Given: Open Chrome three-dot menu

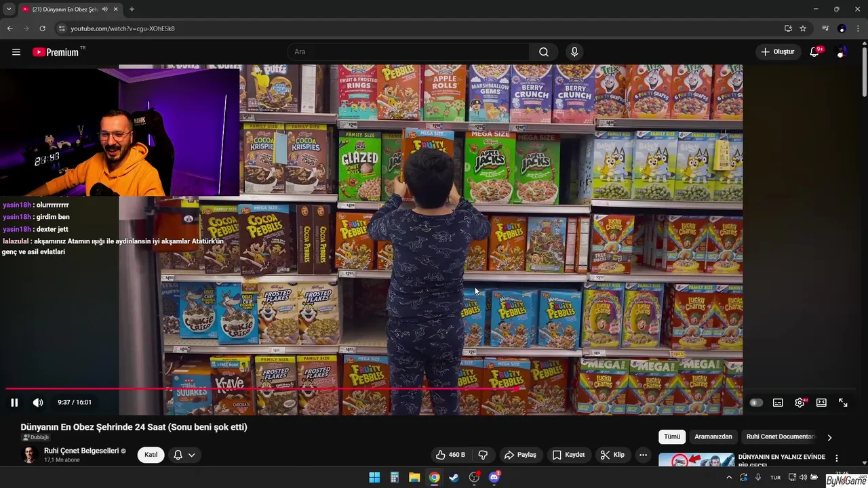Looking at the screenshot, I should pos(858,28).
